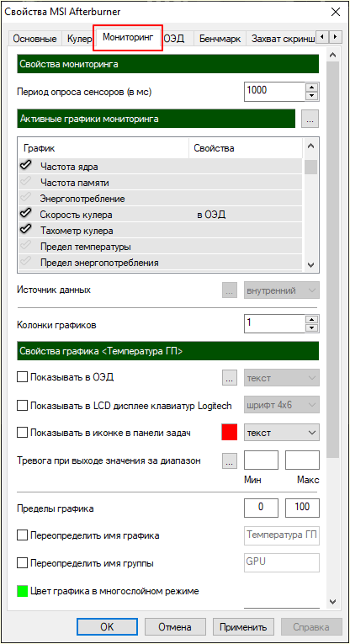Decrease sensor polling period spinner
350x644 pixels.
313,96
